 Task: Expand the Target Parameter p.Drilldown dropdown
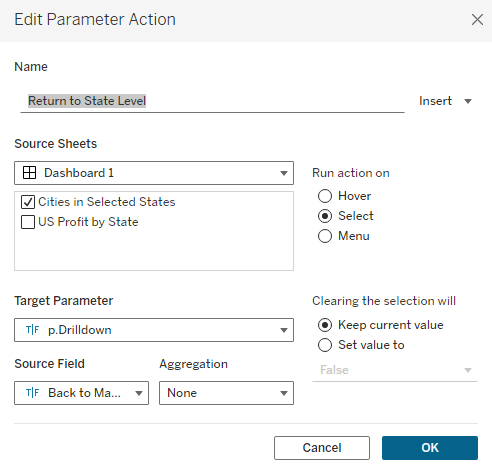154,330
